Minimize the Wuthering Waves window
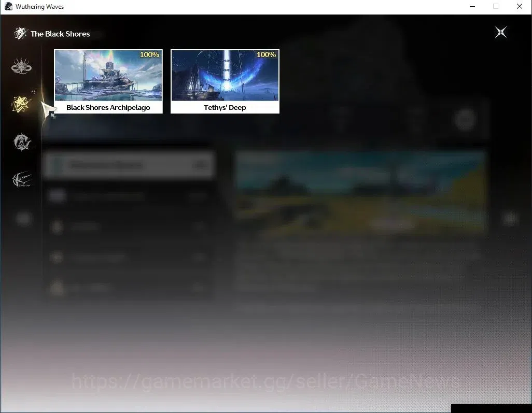The height and width of the screenshot is (413, 532). [x=472, y=6]
